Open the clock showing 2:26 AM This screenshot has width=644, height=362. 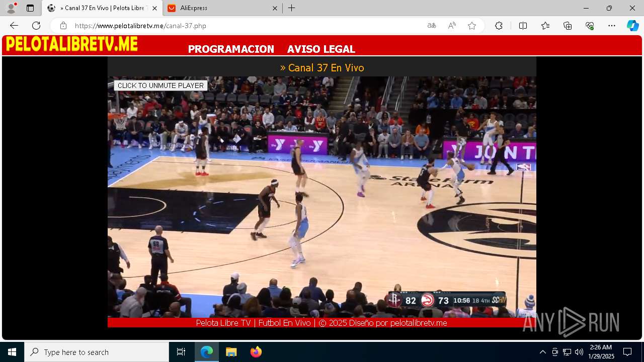tap(601, 352)
